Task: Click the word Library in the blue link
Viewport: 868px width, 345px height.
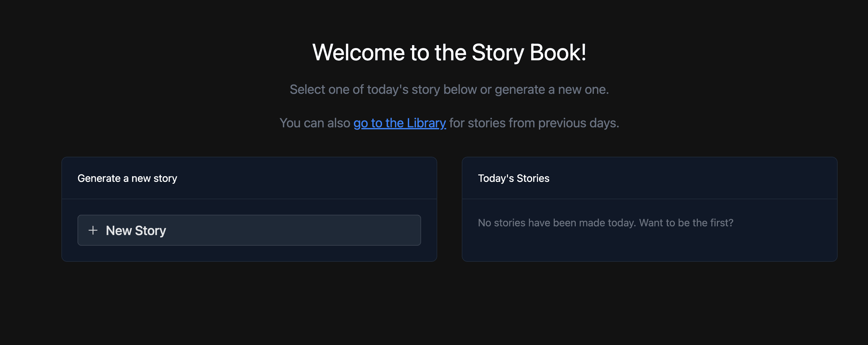Action: coord(426,123)
